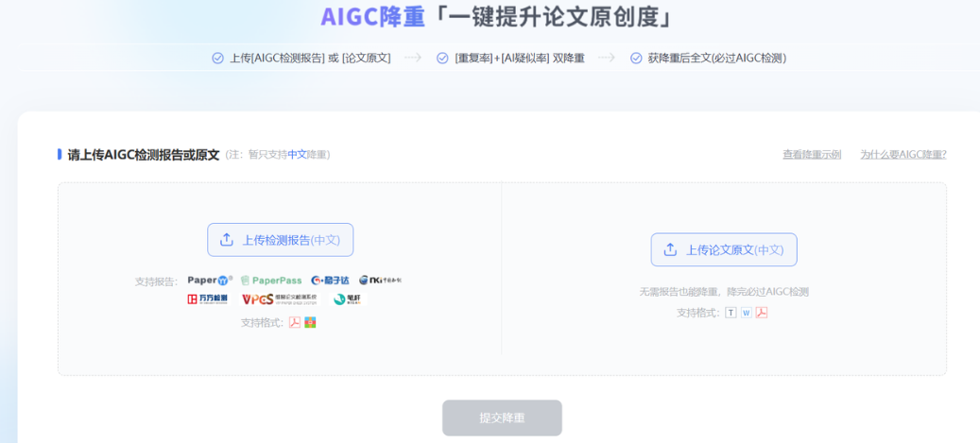This screenshot has width=980, height=443.
Task: Click the 万方检测 logo
Action: click(x=208, y=298)
